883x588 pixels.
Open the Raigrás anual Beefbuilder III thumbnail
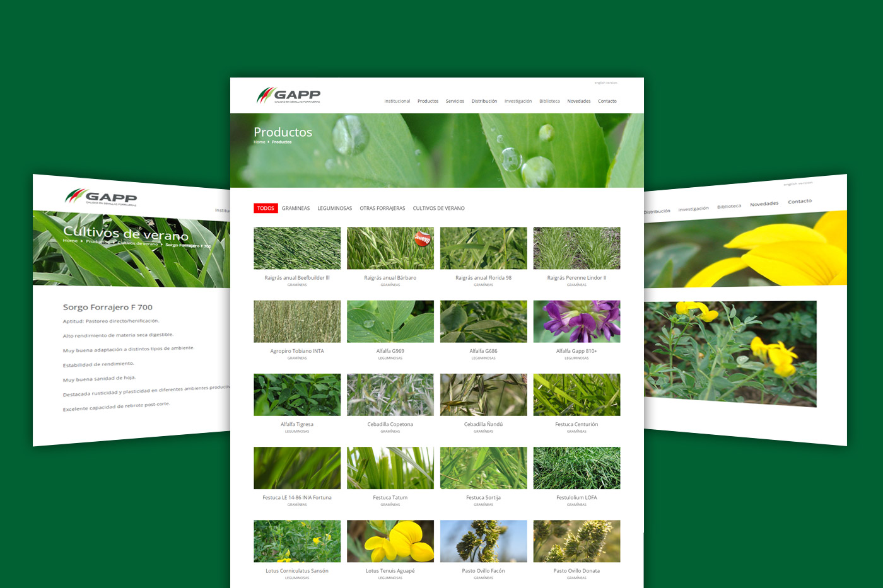297,248
